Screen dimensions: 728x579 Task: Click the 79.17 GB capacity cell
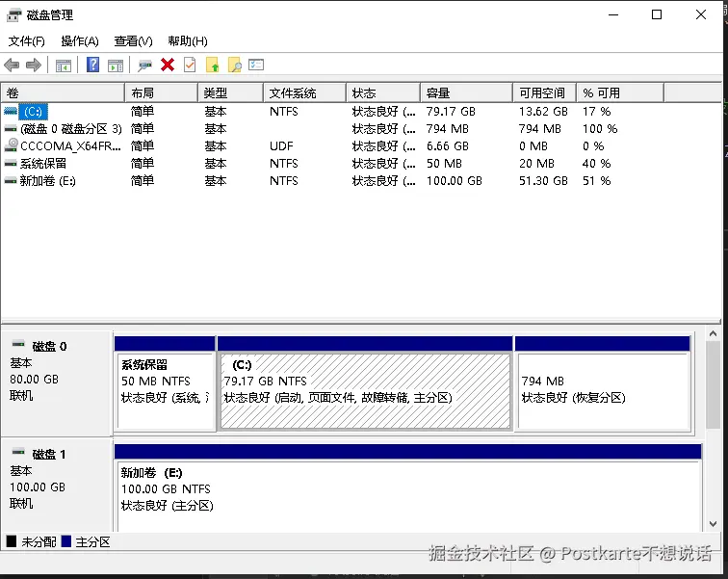click(x=451, y=112)
